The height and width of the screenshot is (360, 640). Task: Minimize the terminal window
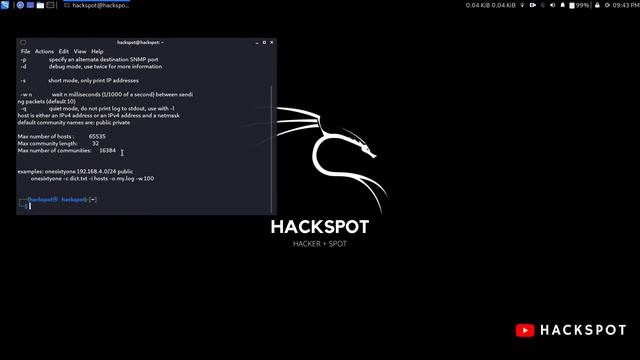(257, 42)
